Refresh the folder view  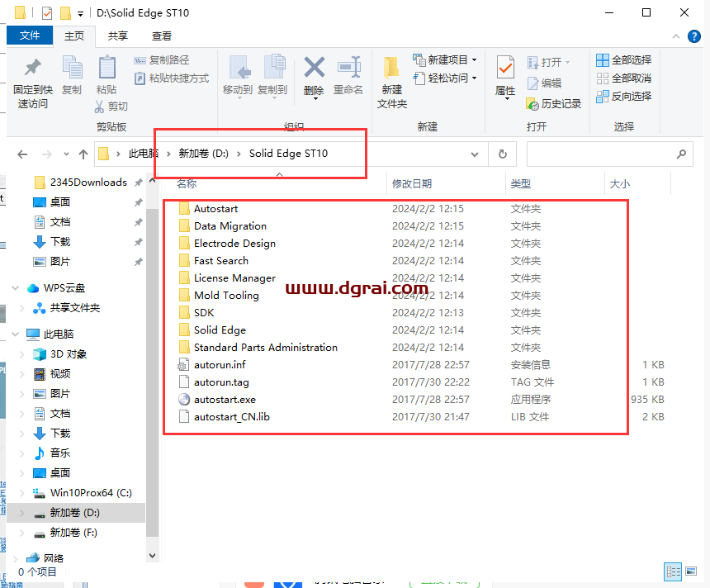tap(503, 154)
